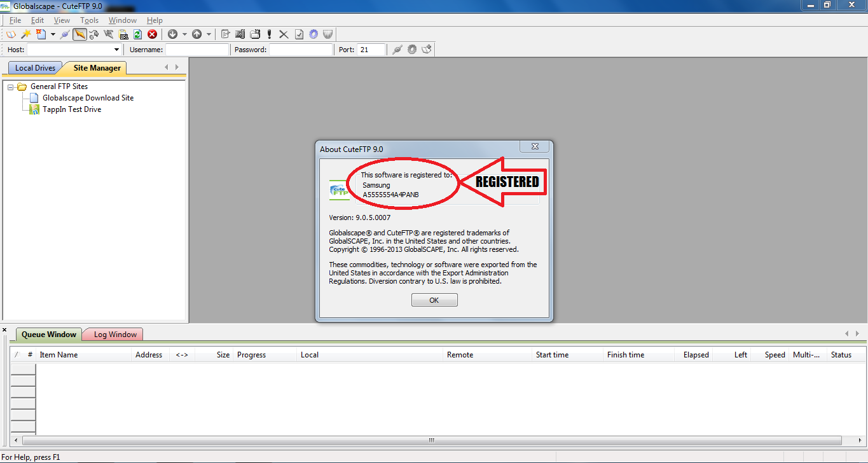The width and height of the screenshot is (868, 463).
Task: Focus the Username input field
Action: (x=196, y=50)
